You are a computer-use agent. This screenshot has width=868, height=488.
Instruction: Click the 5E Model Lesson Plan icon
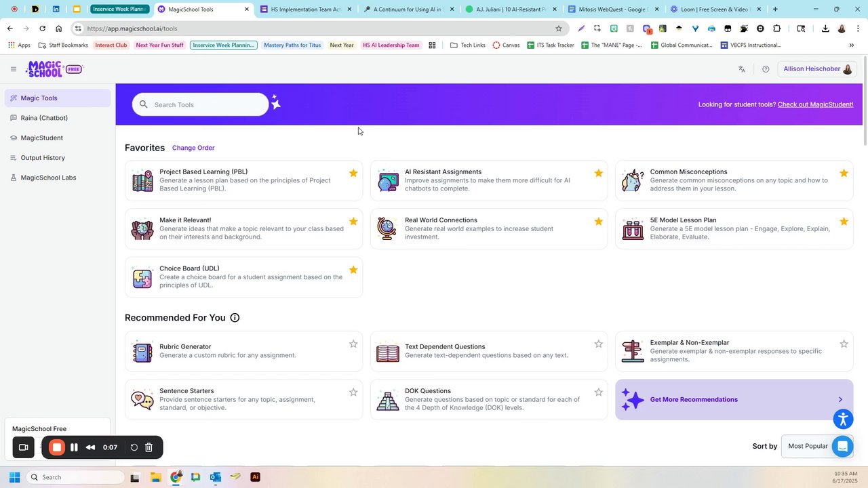pos(633,228)
